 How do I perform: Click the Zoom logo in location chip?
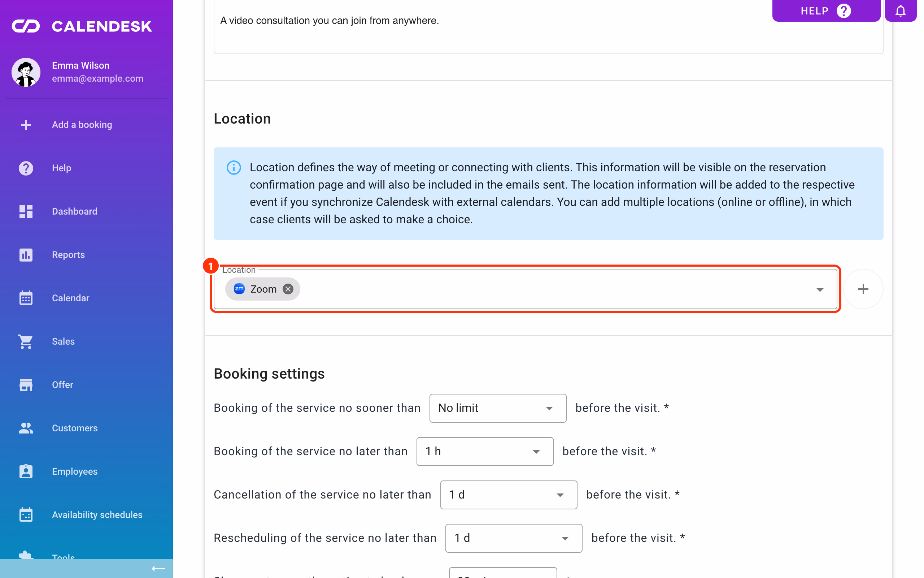pyautogui.click(x=239, y=289)
